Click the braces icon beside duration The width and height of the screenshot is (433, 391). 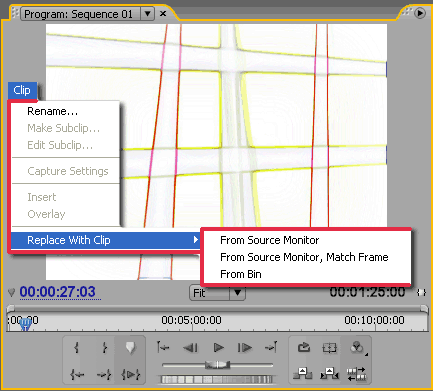[x=421, y=292]
